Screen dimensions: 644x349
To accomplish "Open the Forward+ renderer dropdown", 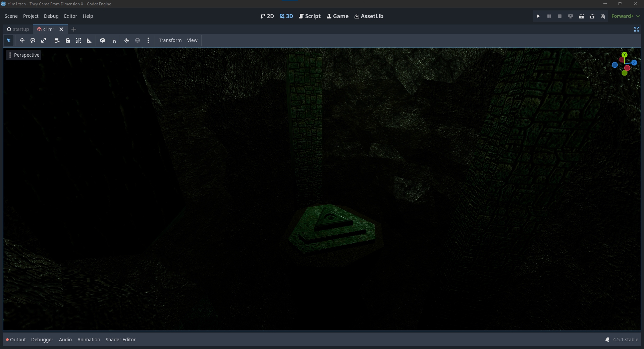I will coord(625,16).
